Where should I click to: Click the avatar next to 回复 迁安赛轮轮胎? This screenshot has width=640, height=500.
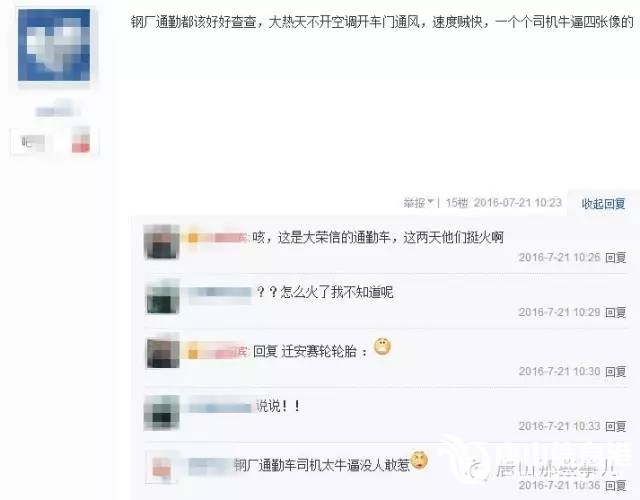click(x=162, y=351)
